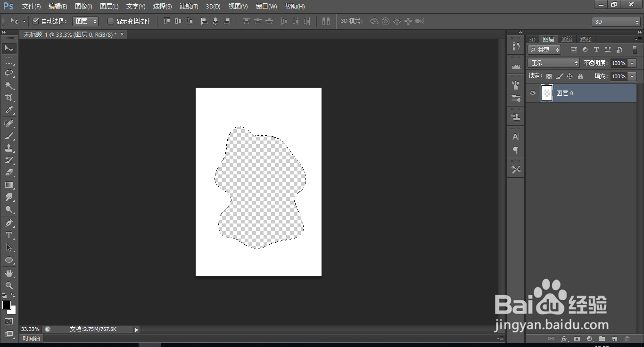Select the Brush tool
The width and height of the screenshot is (644, 347).
click(9, 136)
